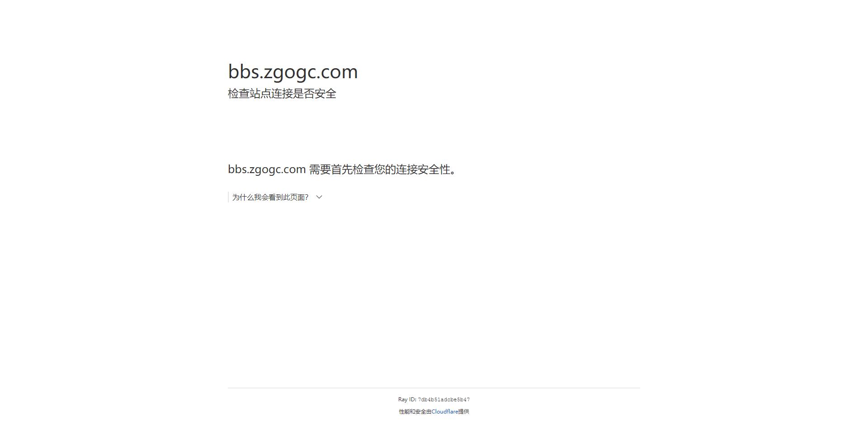
Task: Click the vertical bar left of 为什么我会看到此页面?
Action: click(x=229, y=197)
